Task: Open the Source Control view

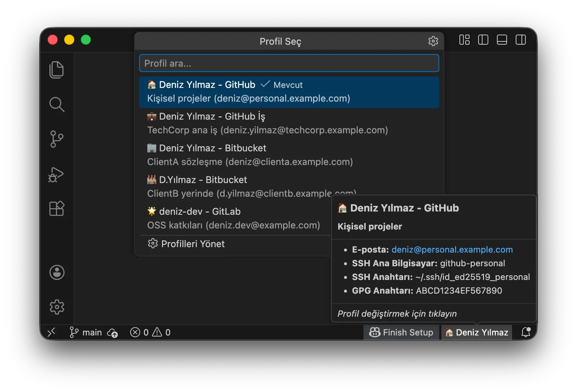Action: pos(57,139)
